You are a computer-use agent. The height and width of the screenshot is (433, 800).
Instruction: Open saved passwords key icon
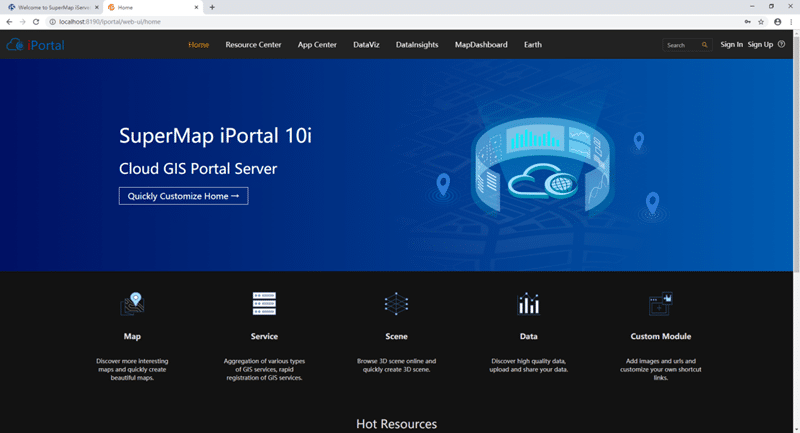tap(747, 21)
